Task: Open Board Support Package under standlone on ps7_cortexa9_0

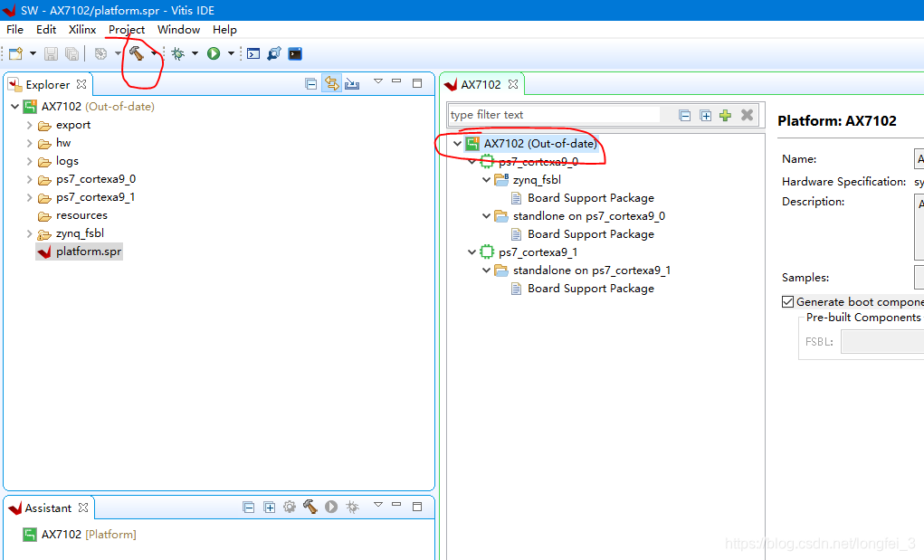Action: click(590, 234)
